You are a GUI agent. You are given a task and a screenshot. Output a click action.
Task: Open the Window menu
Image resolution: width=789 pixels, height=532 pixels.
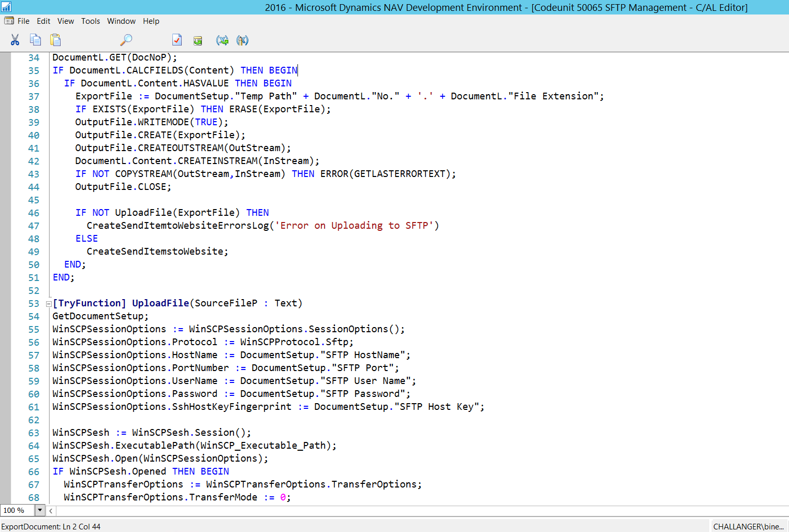[x=121, y=21]
